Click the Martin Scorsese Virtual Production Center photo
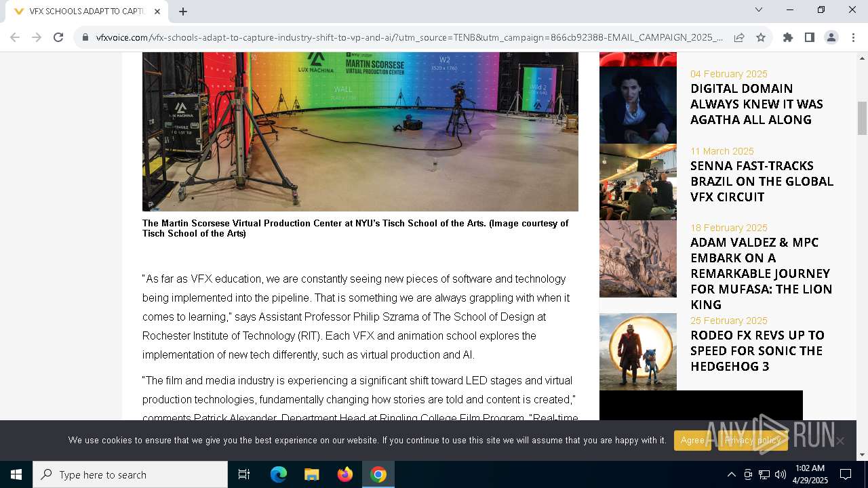Viewport: 868px width, 488px height. click(360, 132)
